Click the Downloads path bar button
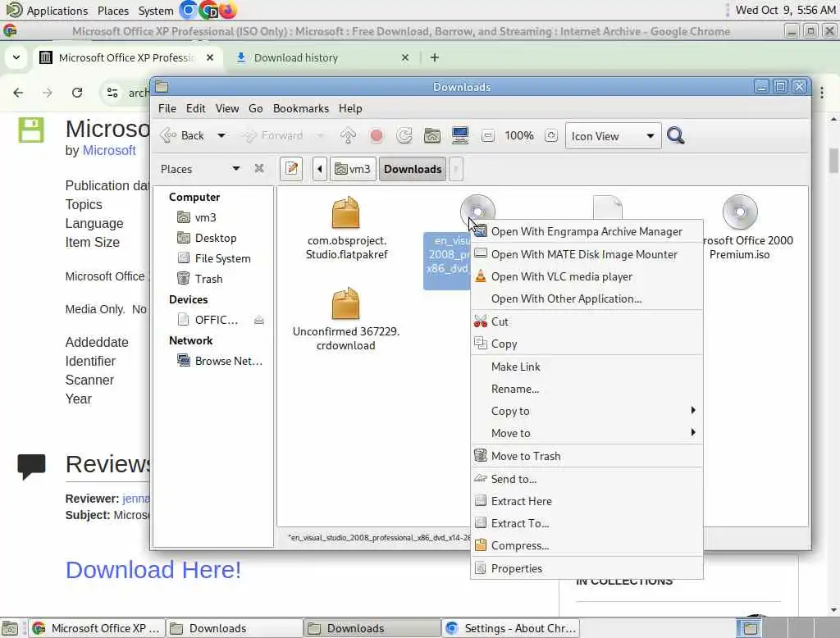 click(x=413, y=169)
